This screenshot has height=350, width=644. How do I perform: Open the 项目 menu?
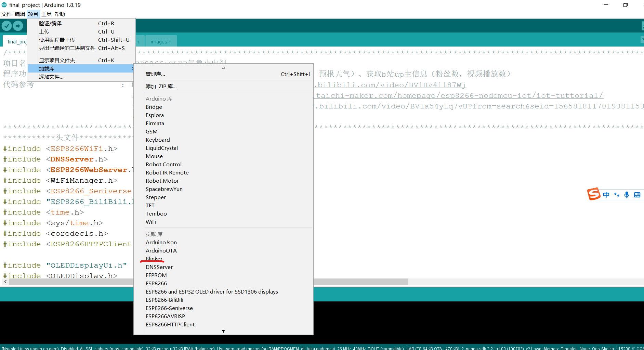click(x=33, y=14)
